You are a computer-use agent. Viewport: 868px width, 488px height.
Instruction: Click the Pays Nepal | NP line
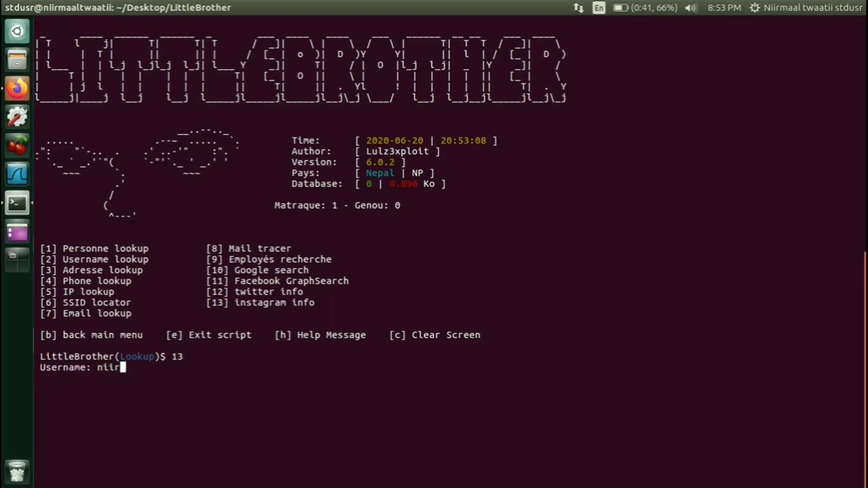click(363, 174)
